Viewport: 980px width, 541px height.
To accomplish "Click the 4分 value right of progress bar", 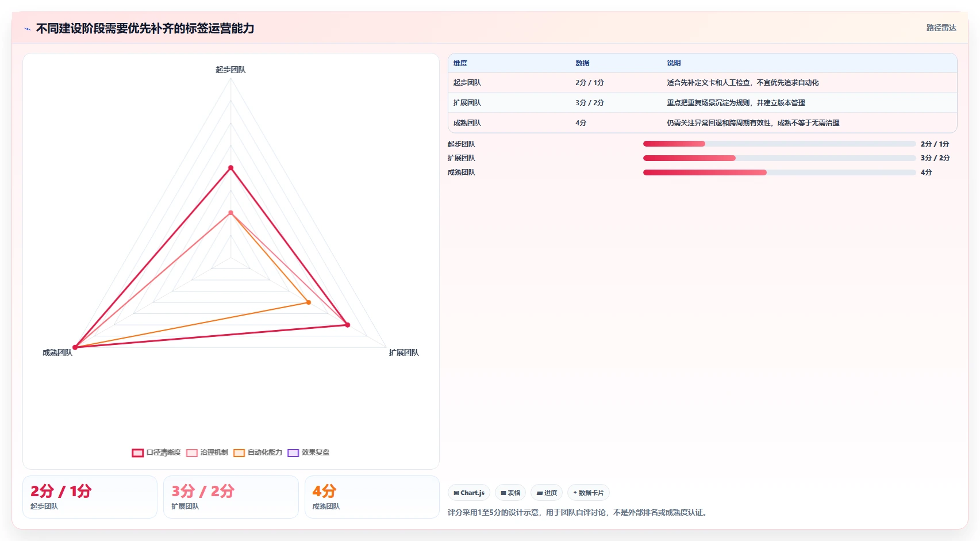I will [x=926, y=172].
